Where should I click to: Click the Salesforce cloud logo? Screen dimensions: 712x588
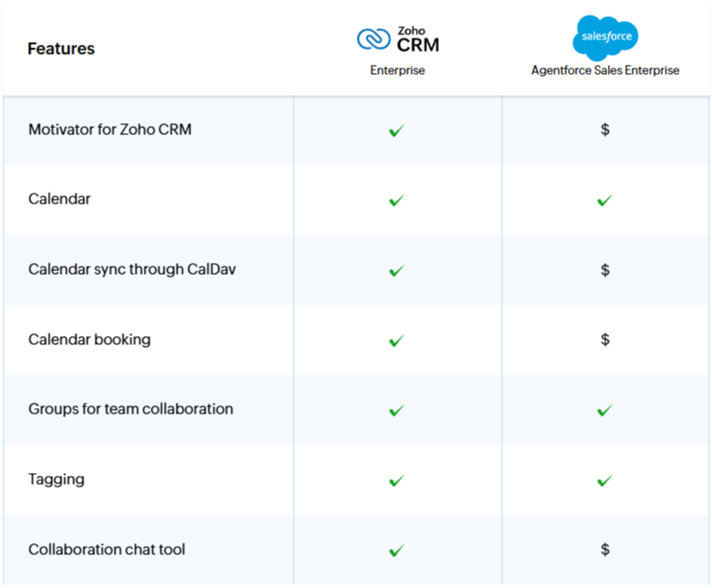(605, 37)
